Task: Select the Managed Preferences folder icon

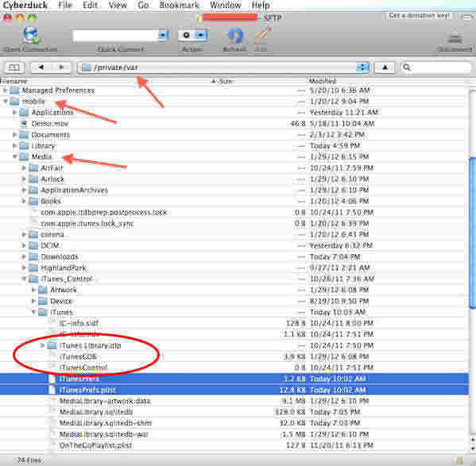Action: click(x=14, y=91)
